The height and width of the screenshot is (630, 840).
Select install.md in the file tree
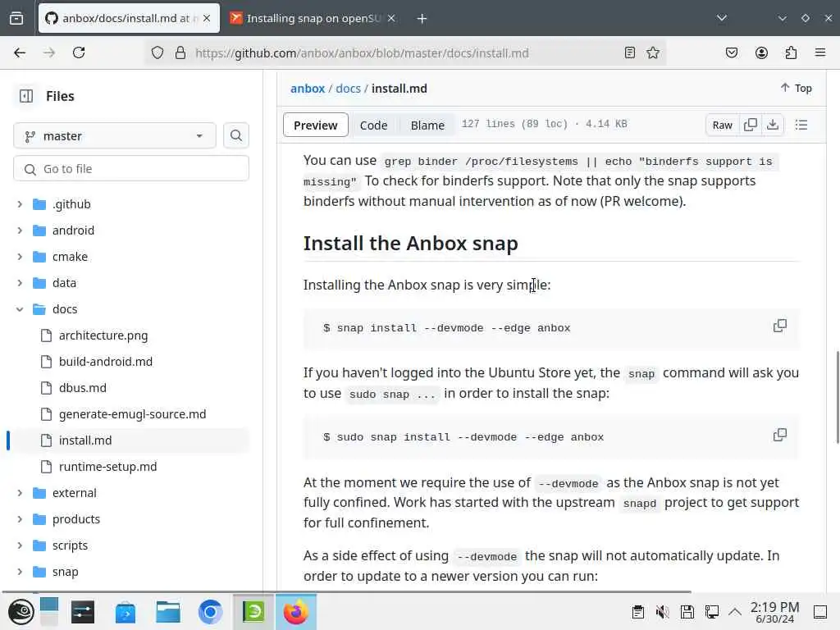85,441
